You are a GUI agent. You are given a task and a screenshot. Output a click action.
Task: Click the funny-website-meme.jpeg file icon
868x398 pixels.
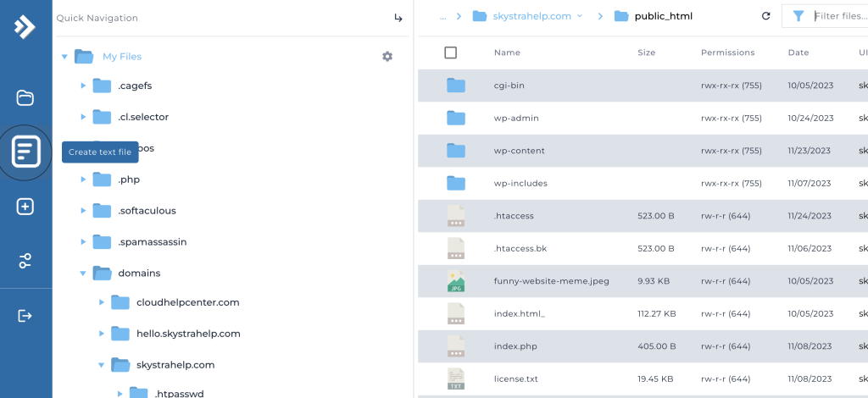[456, 281]
